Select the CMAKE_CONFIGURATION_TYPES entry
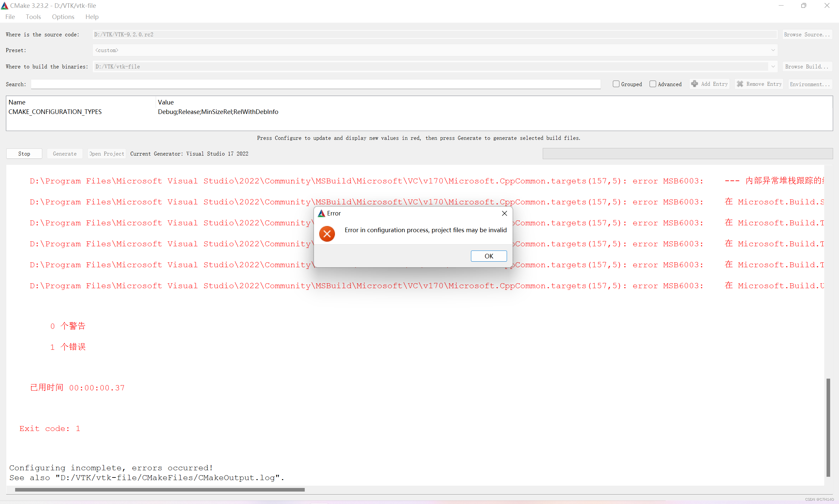The width and height of the screenshot is (839, 504). (55, 111)
